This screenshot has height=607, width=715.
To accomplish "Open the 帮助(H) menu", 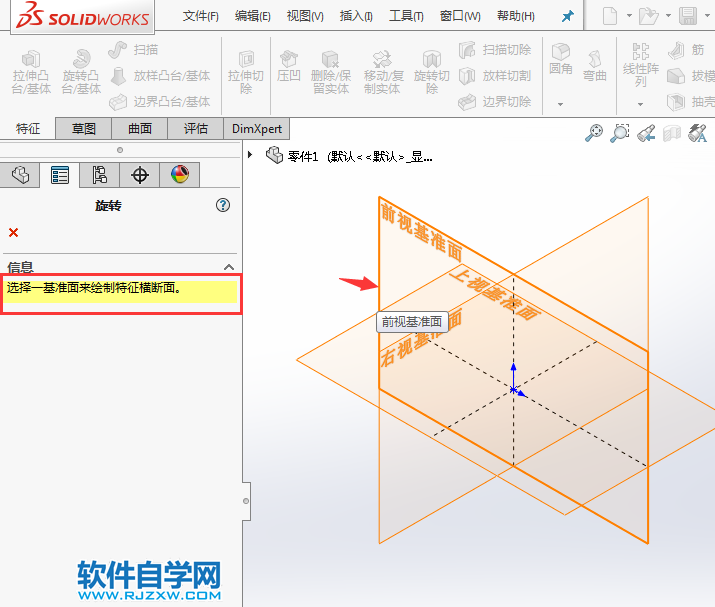I will point(516,16).
